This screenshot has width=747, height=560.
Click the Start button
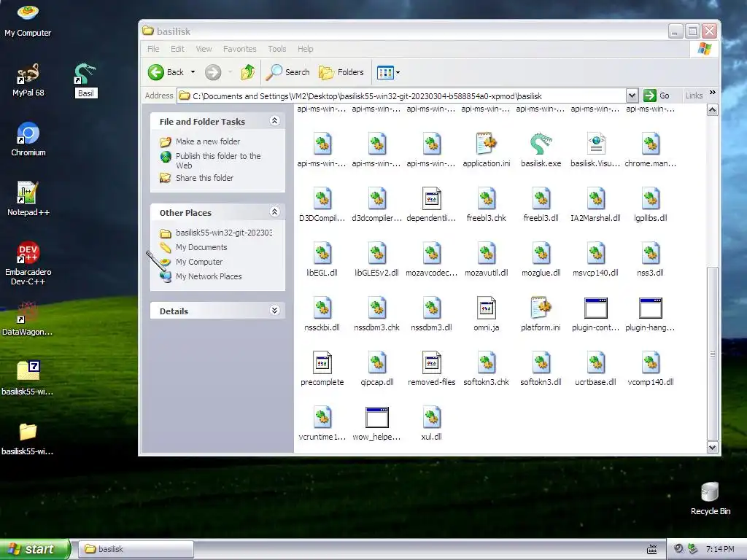point(35,549)
